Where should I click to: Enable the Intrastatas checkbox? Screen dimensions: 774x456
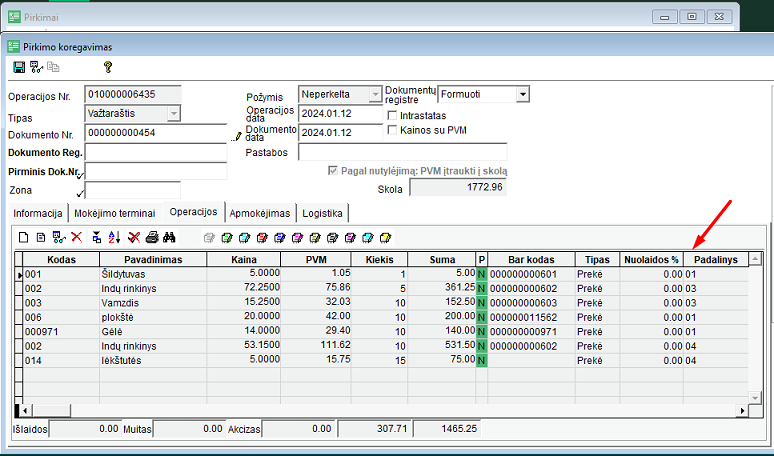392,115
